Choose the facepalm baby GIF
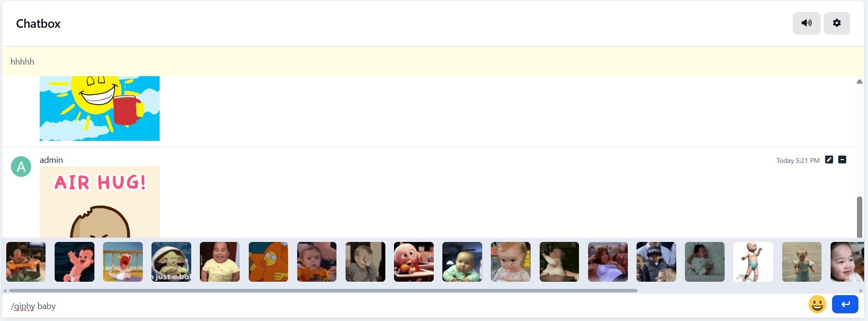This screenshot has width=868, height=321. [x=365, y=262]
